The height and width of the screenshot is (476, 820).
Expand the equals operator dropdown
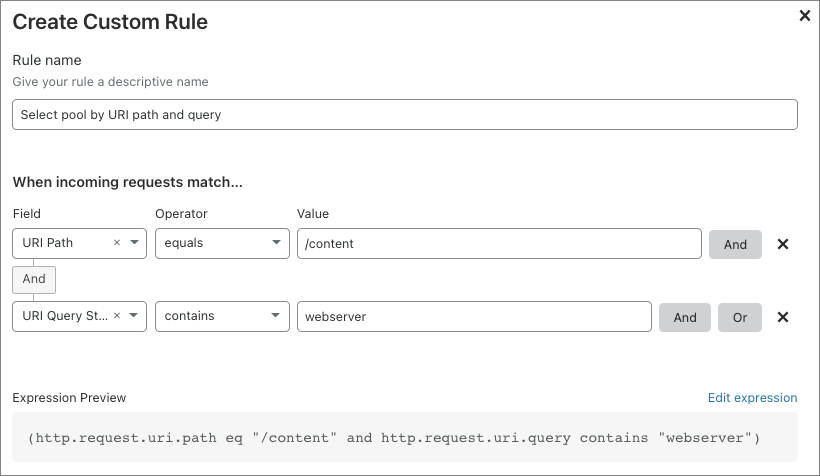(x=276, y=243)
